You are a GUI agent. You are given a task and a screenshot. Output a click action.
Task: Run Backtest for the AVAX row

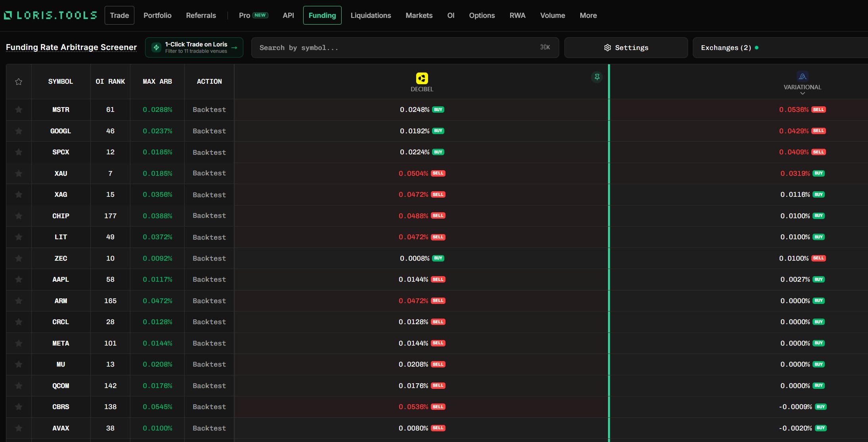point(209,428)
